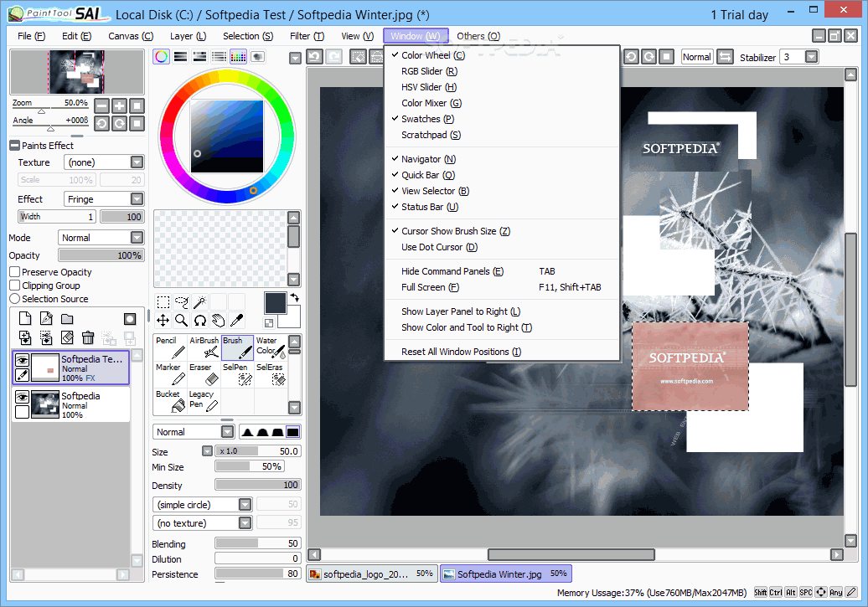This screenshot has height=607, width=868.
Task: Switch to Softpedia Winter.jpg document tab
Action: (506, 574)
